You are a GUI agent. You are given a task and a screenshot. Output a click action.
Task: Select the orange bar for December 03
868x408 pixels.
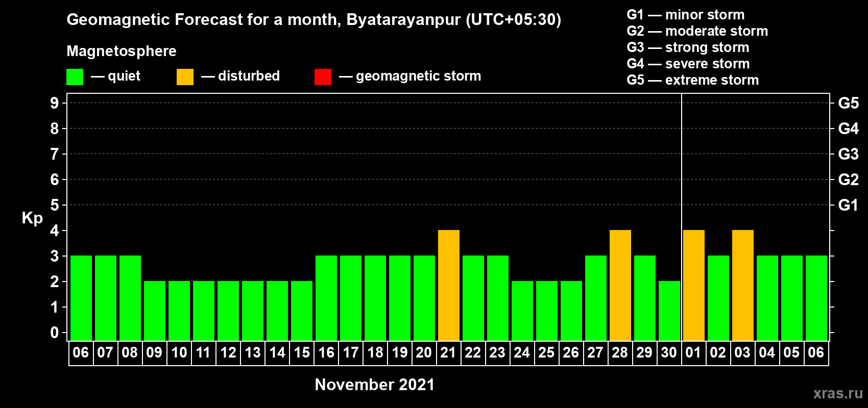743,285
